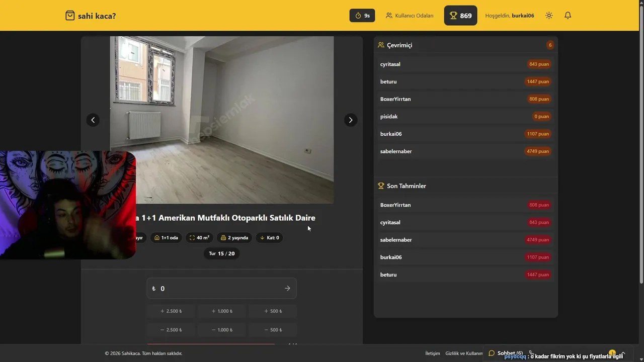This screenshot has width=644, height=362.
Task: Show next apartment photo arrow
Action: [x=351, y=120]
